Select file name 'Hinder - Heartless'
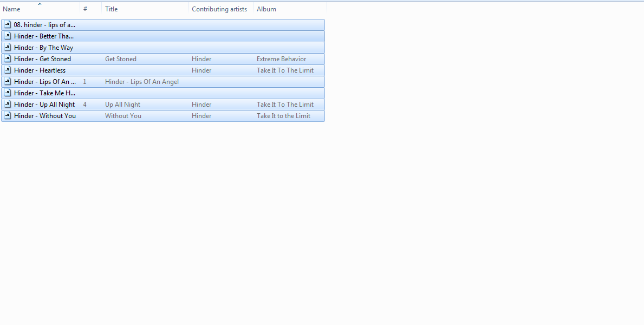The width and height of the screenshot is (644, 325). click(x=40, y=70)
